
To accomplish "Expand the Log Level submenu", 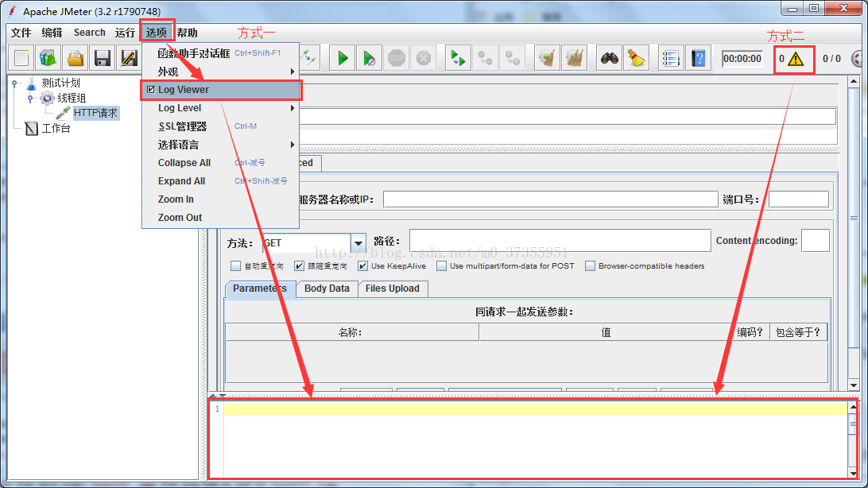I will (221, 108).
